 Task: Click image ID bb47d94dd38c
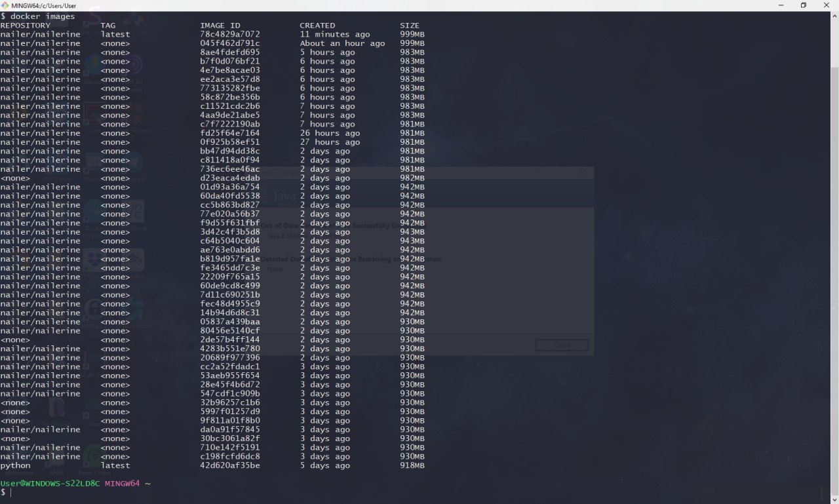pyautogui.click(x=230, y=151)
